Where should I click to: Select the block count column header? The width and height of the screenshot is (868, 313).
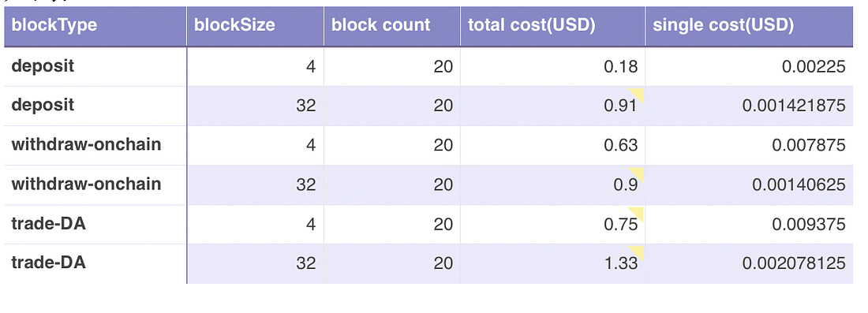tap(392, 26)
